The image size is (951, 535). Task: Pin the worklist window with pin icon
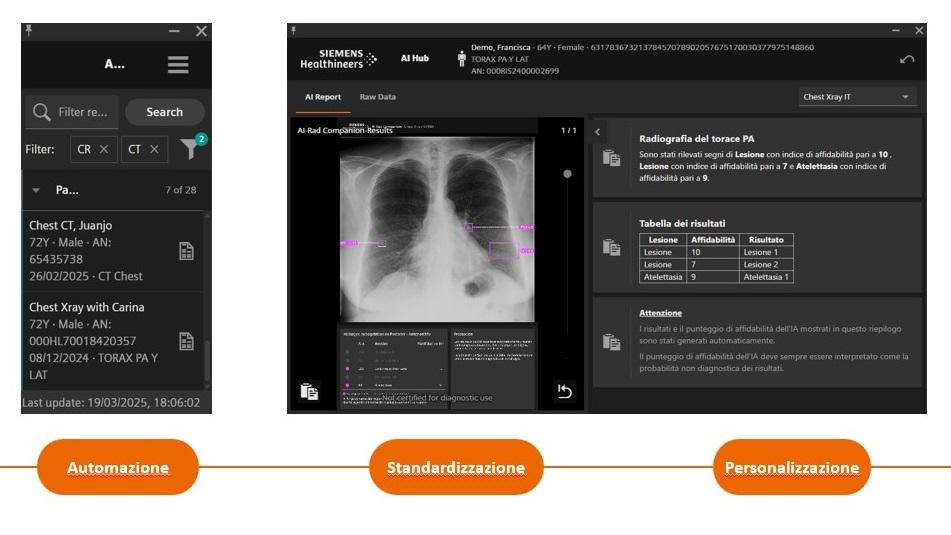pos(28,31)
